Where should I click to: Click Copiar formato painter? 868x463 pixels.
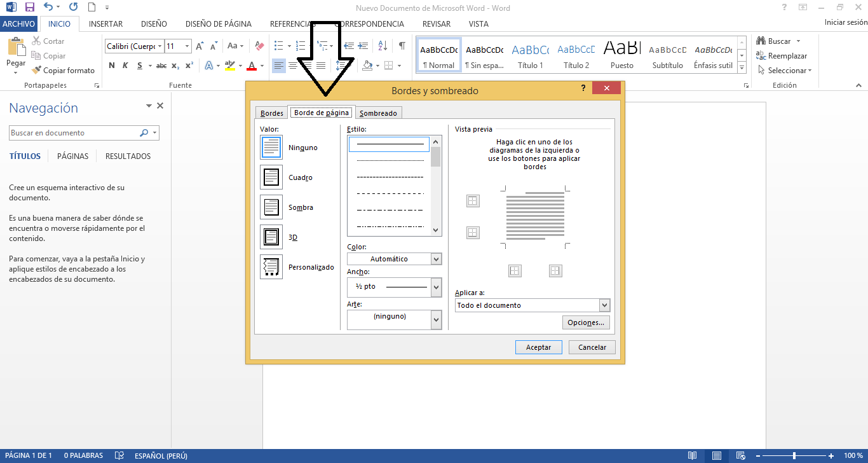pyautogui.click(x=63, y=71)
